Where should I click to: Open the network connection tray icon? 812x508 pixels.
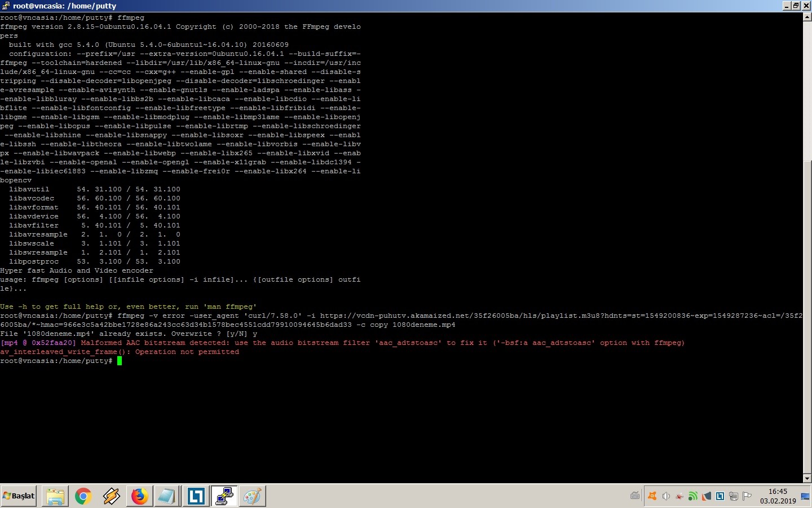[734, 496]
